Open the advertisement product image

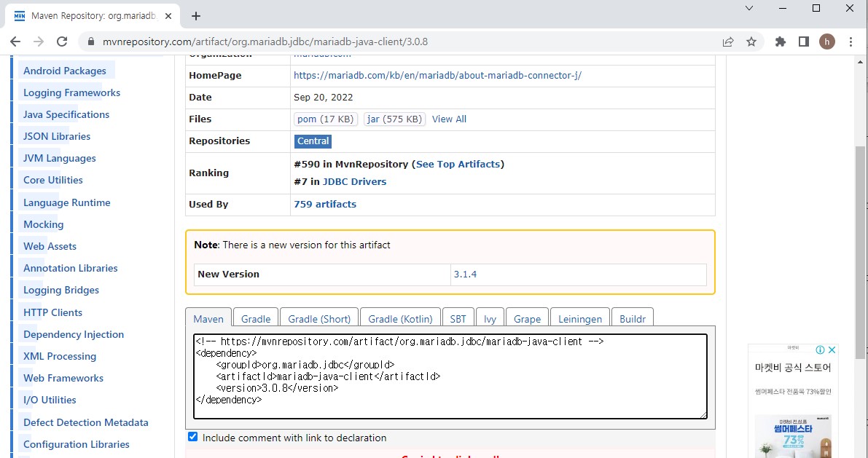[793, 436]
